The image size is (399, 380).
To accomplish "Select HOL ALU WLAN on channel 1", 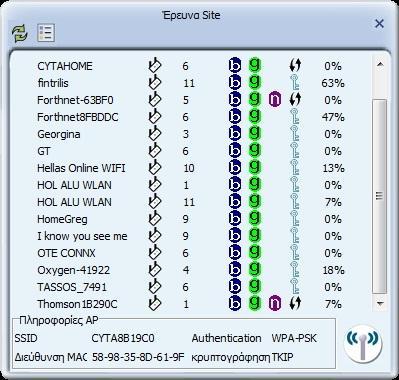I will [190, 185].
